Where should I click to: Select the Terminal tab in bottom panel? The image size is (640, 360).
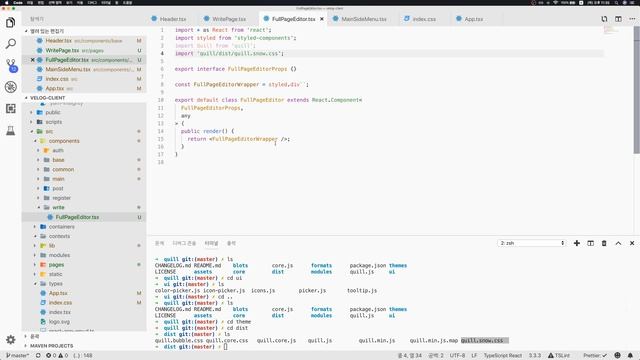point(211,243)
